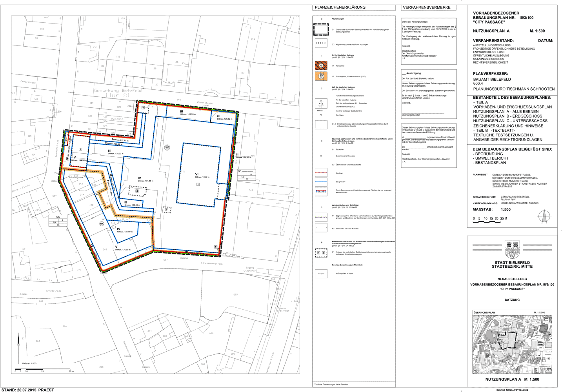Open the Übersichtsplan overview map thumbnail
Screen dimensions: 562x392
pyautogui.click(x=512, y=344)
